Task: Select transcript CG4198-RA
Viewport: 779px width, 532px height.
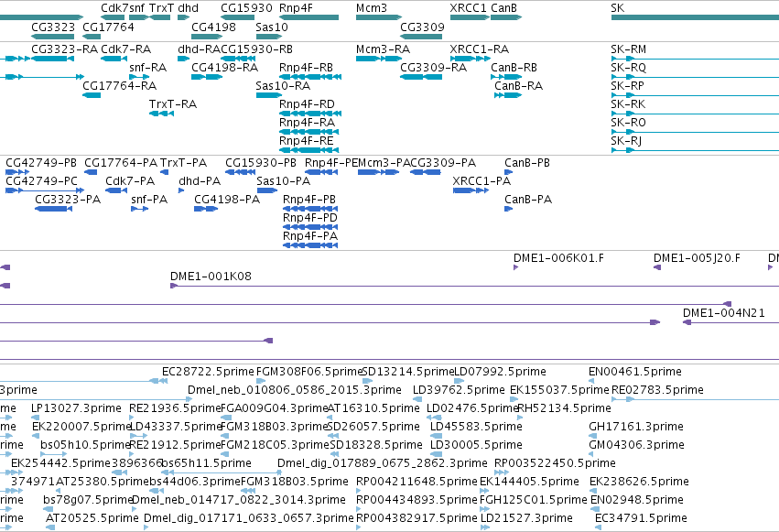Action: coord(207,77)
